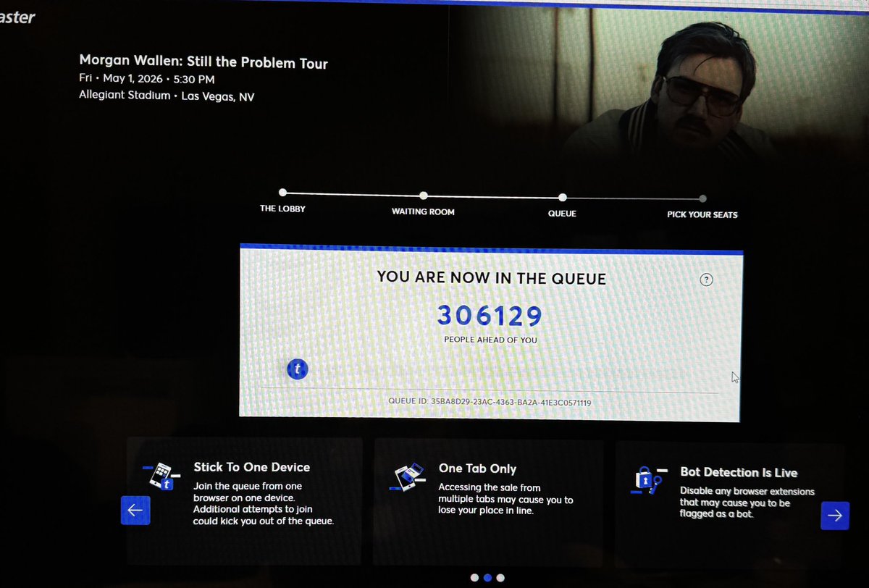
Task: Click the queue number 306129
Action: coord(490,316)
